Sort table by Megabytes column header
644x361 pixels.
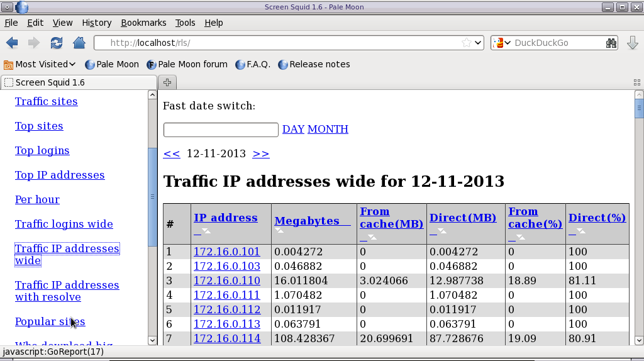306,221
